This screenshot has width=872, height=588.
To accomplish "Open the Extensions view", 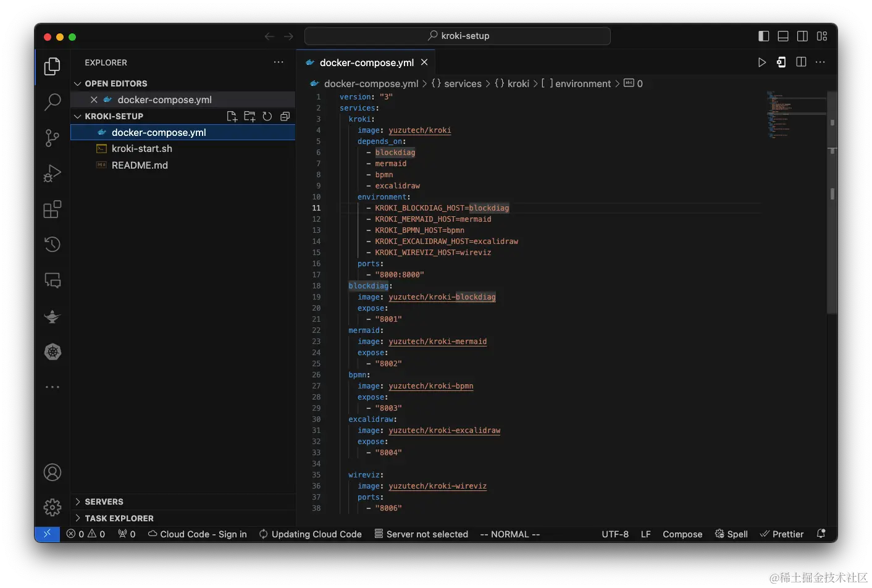I will click(52, 209).
